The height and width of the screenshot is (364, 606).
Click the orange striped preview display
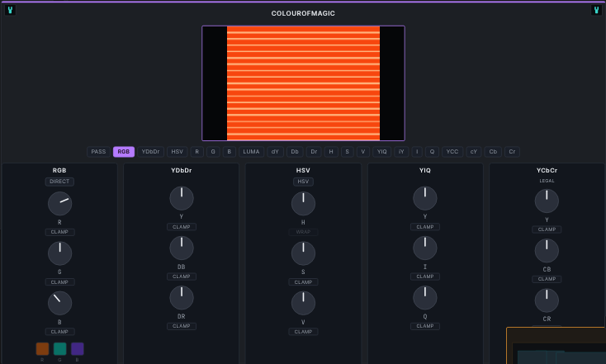303,83
